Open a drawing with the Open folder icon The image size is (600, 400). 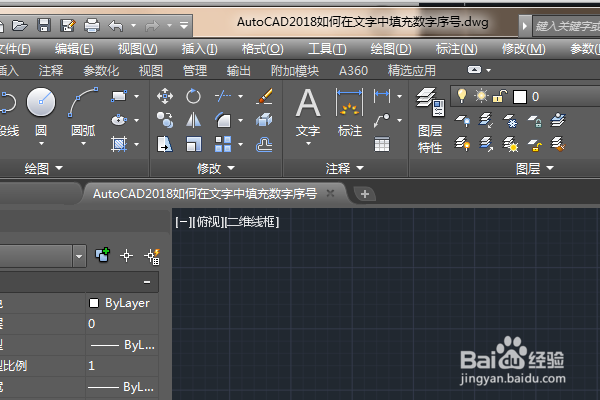(x=20, y=26)
